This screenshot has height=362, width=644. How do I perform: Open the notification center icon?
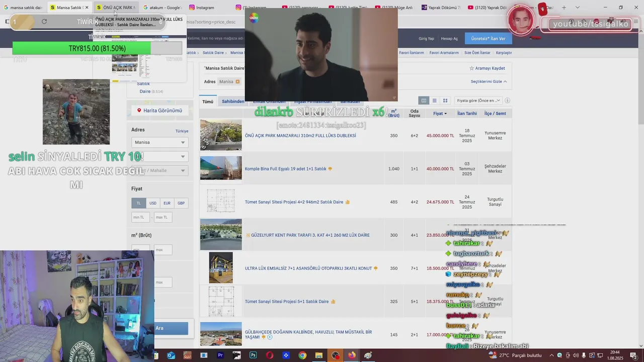click(x=634, y=355)
